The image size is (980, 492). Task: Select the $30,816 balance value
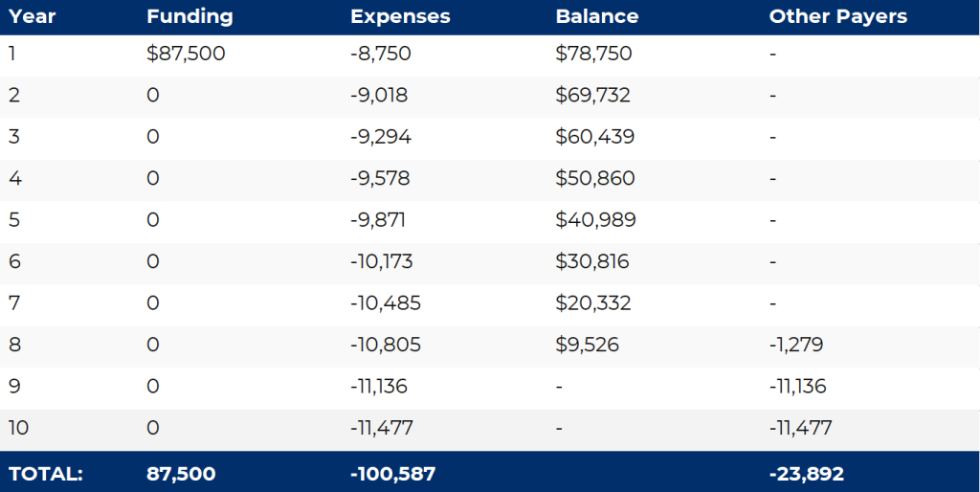592,262
